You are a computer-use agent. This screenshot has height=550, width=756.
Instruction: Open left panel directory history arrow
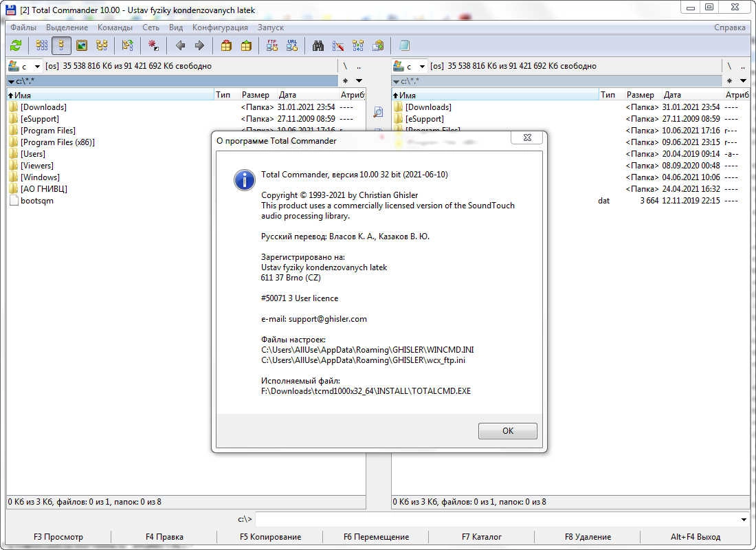tap(359, 80)
